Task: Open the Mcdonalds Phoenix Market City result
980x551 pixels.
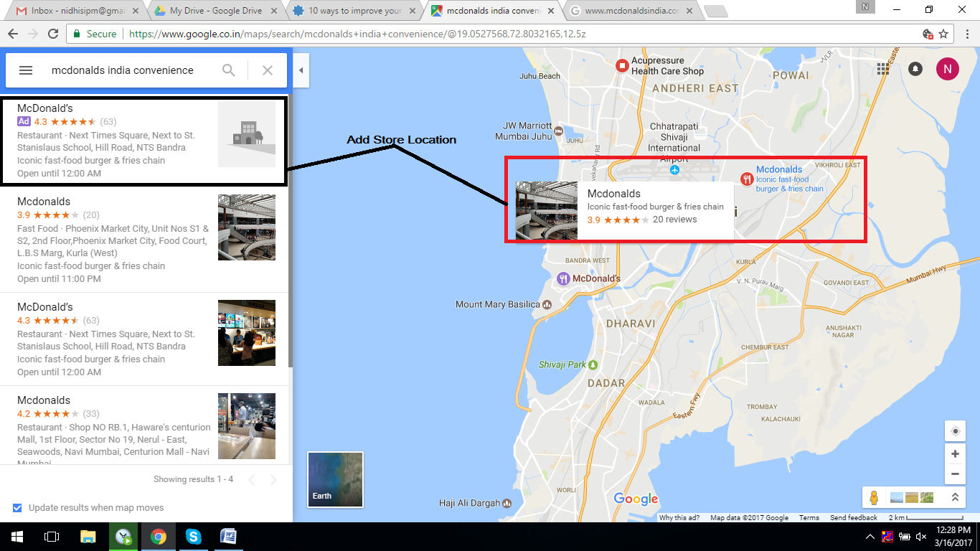Action: pos(144,240)
